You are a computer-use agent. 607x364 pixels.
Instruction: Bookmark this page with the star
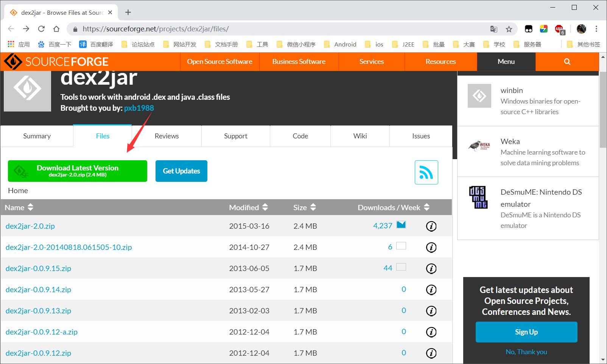[509, 29]
